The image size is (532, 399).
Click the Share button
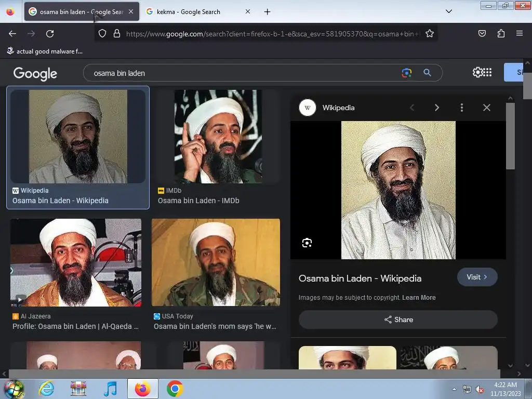(x=398, y=320)
